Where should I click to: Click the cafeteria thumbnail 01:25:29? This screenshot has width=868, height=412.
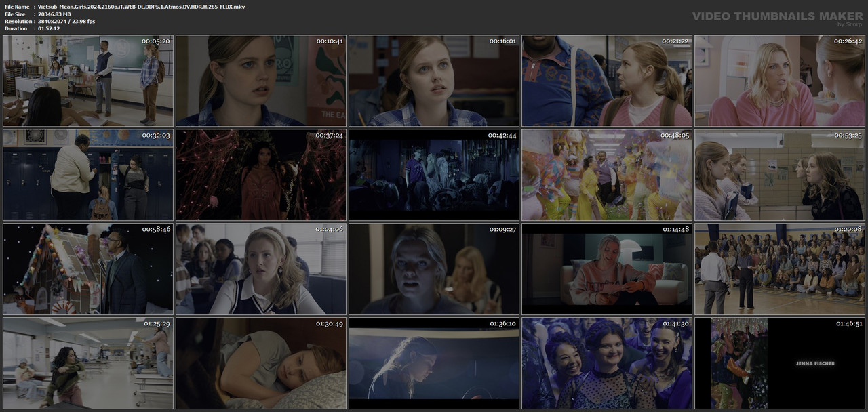pos(87,363)
